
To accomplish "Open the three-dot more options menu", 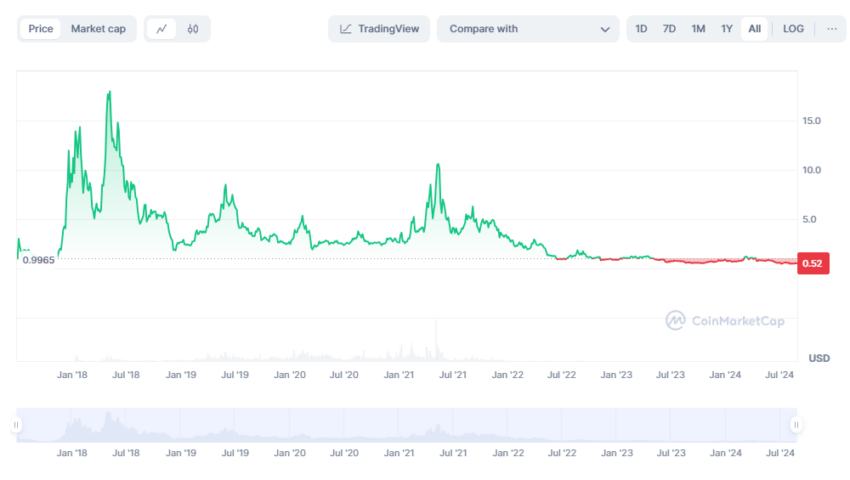I will (832, 29).
